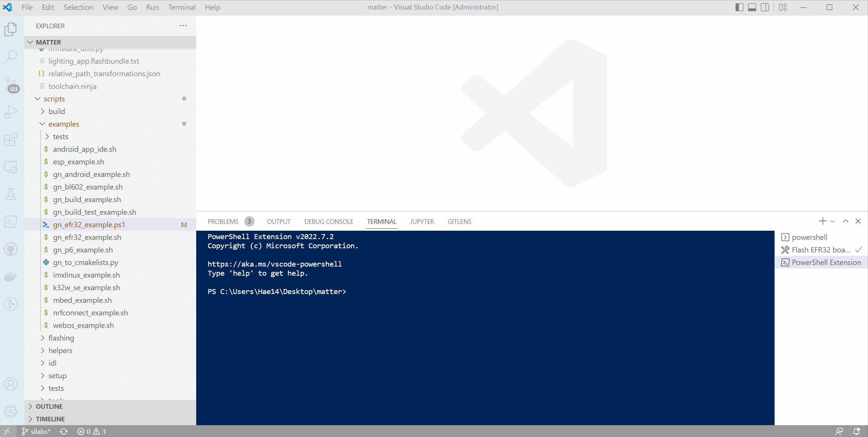Open the Selection menu
Screen dimensions: 868x437
tap(78, 7)
